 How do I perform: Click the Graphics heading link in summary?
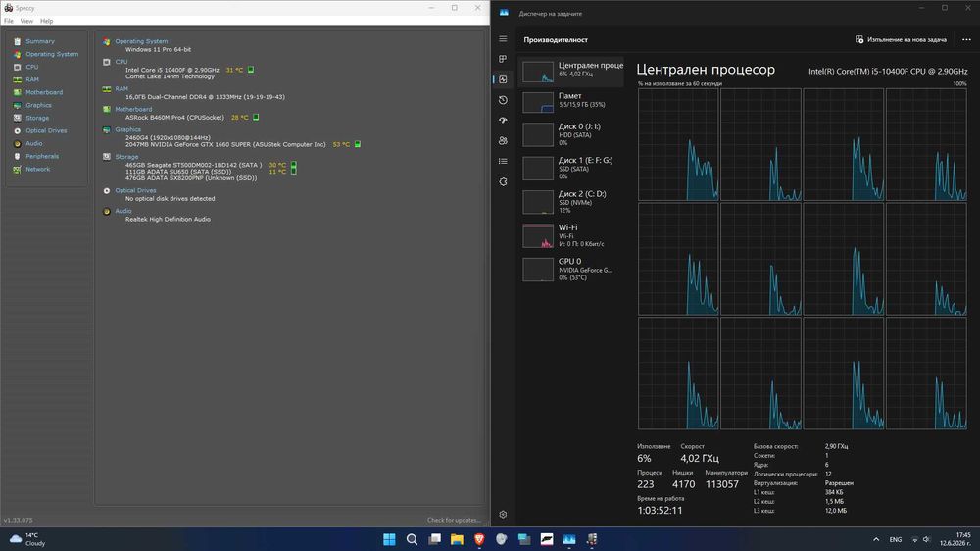127,129
